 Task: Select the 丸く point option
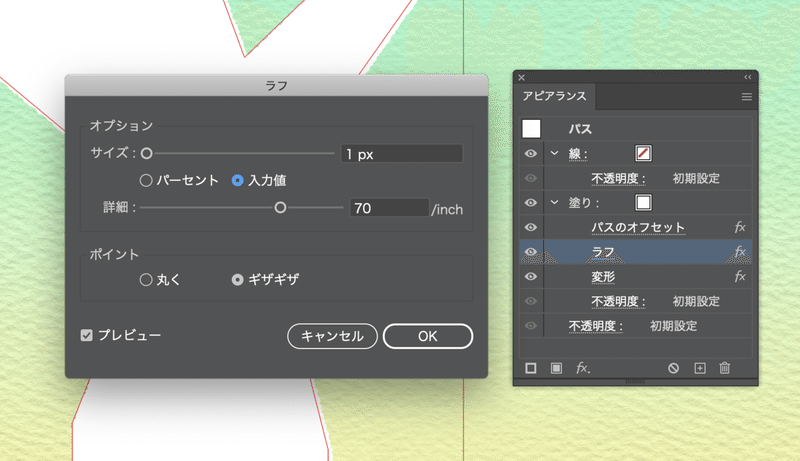pyautogui.click(x=146, y=279)
